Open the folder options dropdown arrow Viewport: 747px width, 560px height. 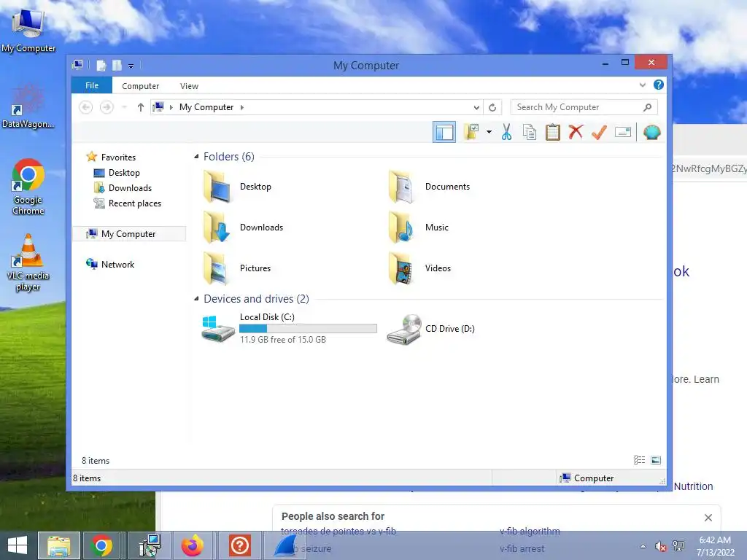(489, 132)
